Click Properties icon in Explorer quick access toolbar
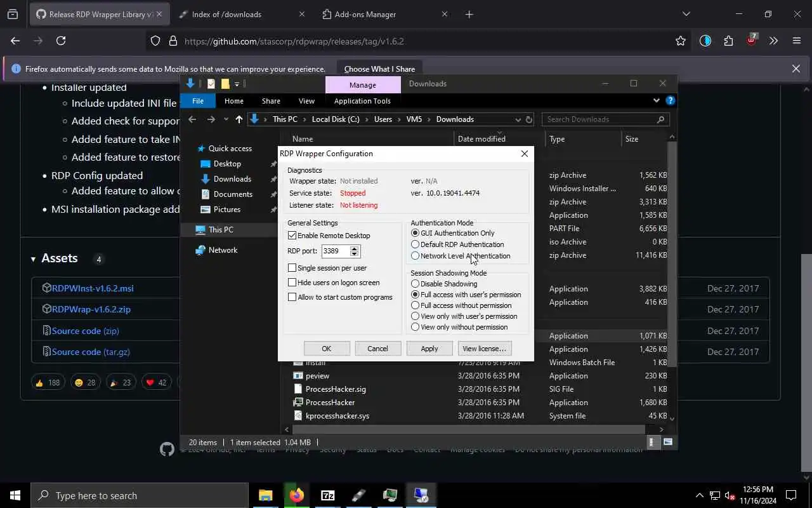812x508 pixels. tap(211, 84)
